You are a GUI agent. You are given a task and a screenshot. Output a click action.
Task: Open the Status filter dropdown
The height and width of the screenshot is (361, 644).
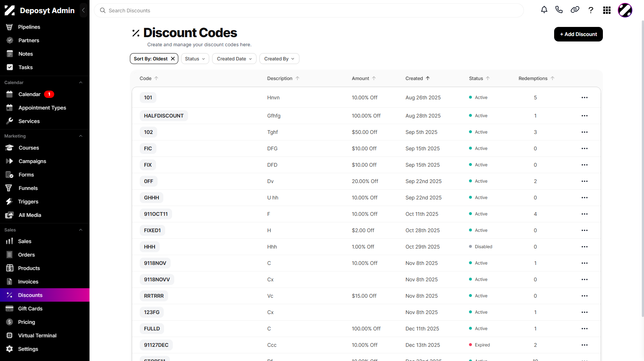point(195,59)
